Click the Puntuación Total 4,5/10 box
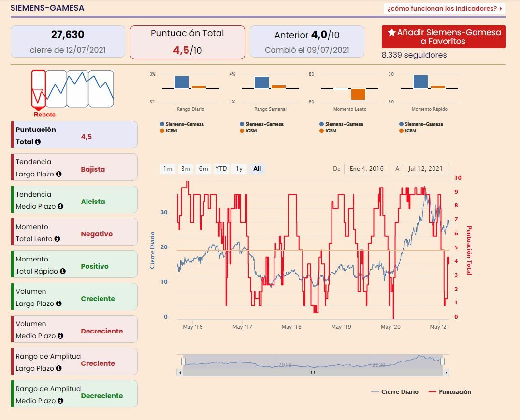 tap(188, 42)
